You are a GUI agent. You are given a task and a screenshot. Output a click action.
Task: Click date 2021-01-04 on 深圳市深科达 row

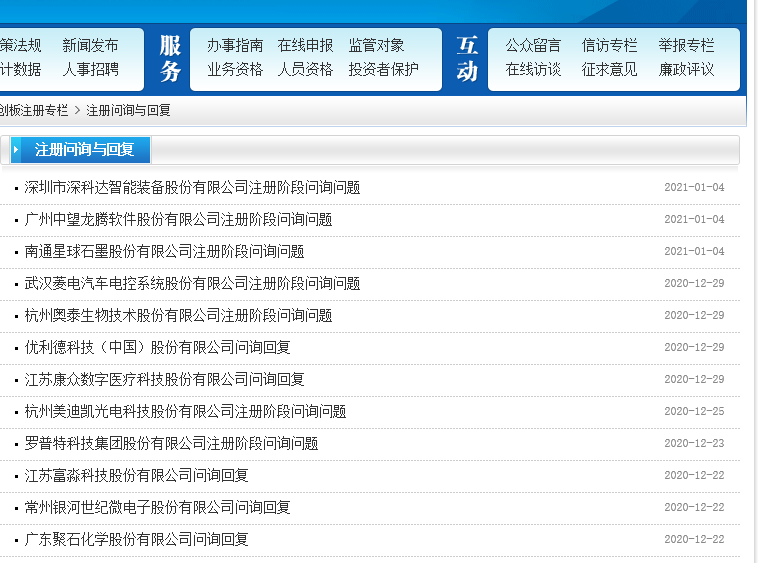694,187
